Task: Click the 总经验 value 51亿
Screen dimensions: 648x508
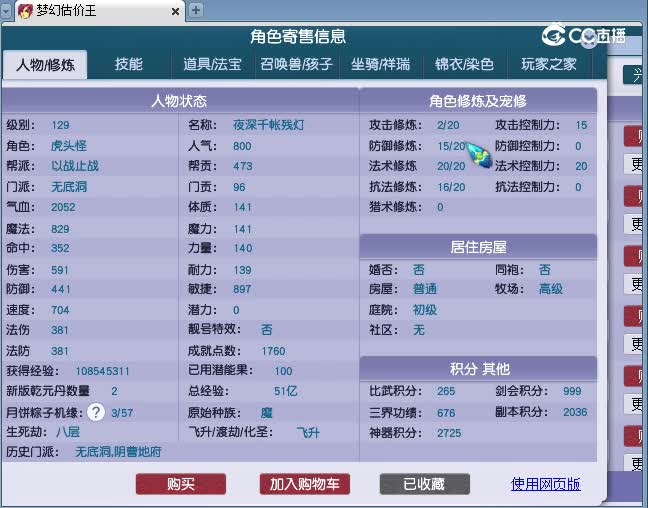Action: coord(286,391)
